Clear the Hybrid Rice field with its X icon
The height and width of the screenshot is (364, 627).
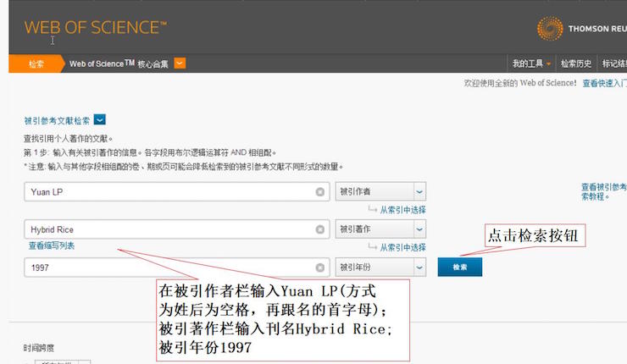tap(320, 229)
